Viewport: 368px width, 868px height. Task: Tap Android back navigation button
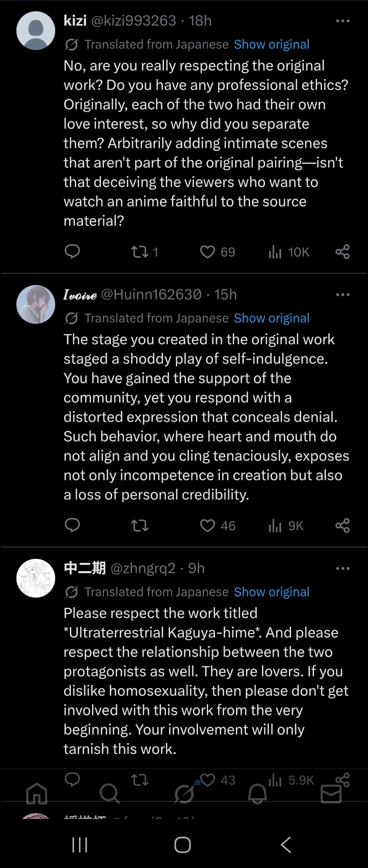[286, 845]
